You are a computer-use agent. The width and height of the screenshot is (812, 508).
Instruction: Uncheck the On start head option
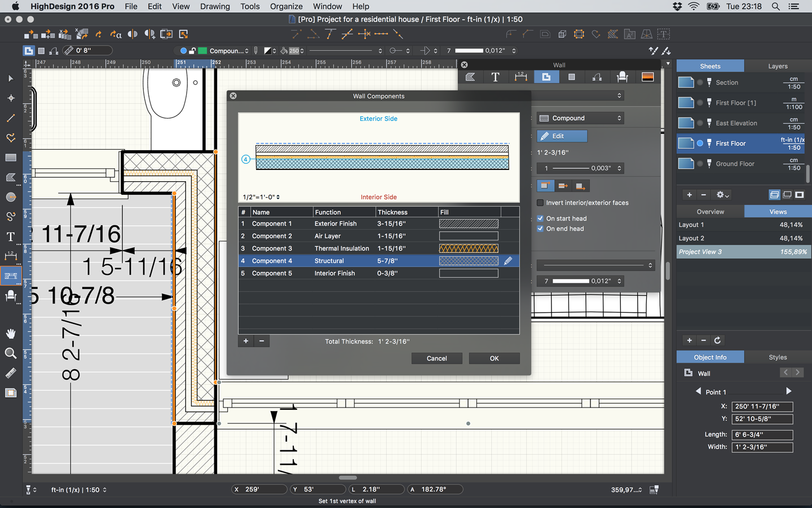point(540,218)
